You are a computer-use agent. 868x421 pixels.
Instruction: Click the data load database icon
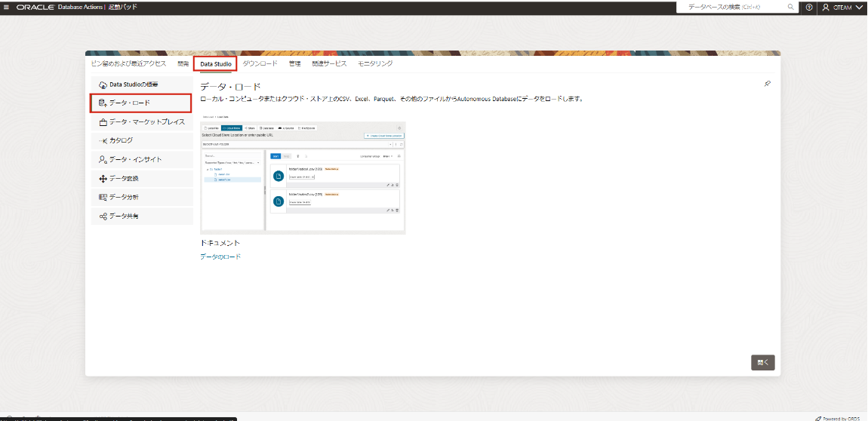point(103,103)
